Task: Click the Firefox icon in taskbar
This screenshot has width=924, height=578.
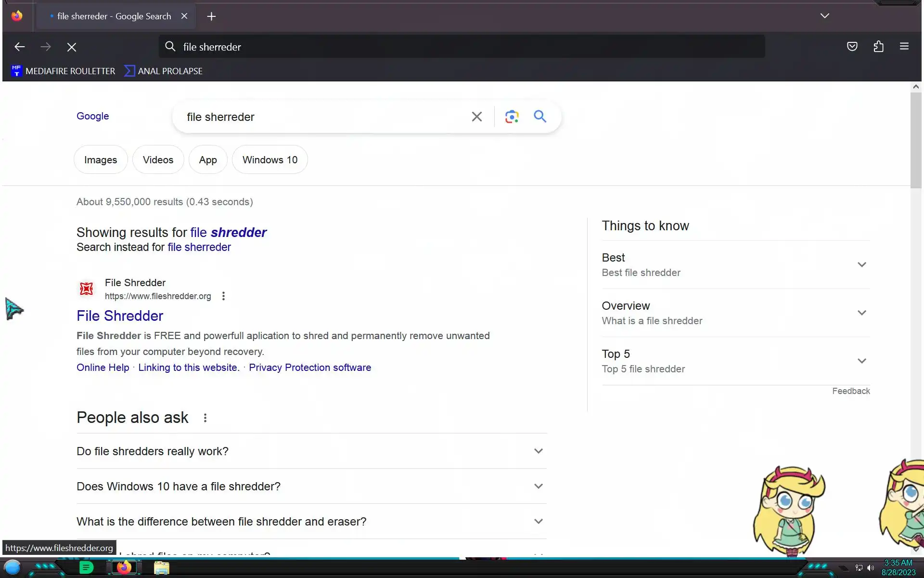Action: pyautogui.click(x=124, y=568)
